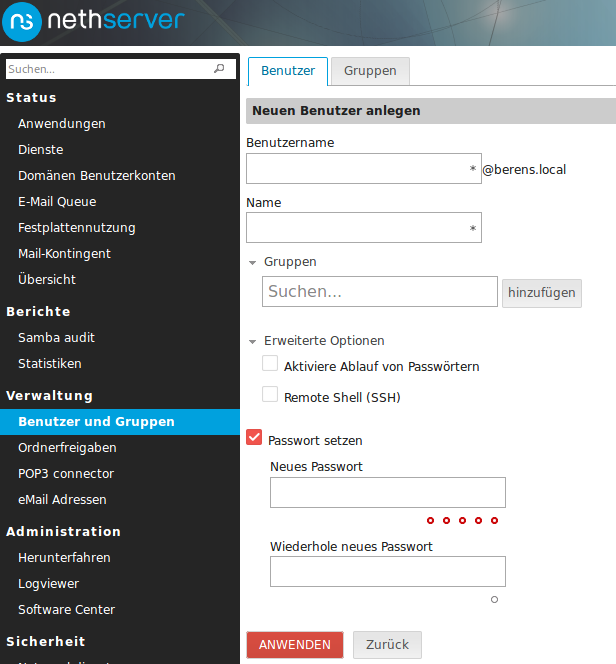This screenshot has width=616, height=664.
Task: Open the Software Center page
Action: (66, 609)
